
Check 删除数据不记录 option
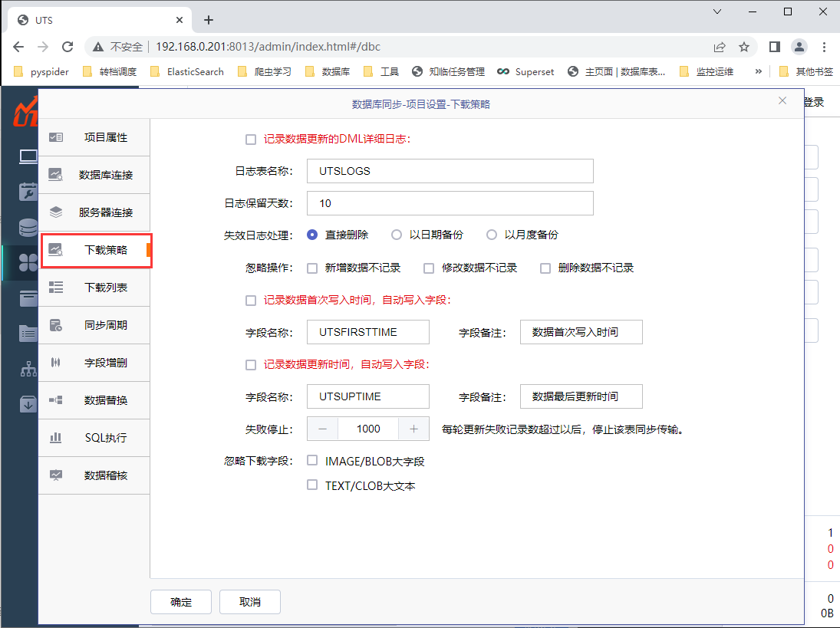545,268
